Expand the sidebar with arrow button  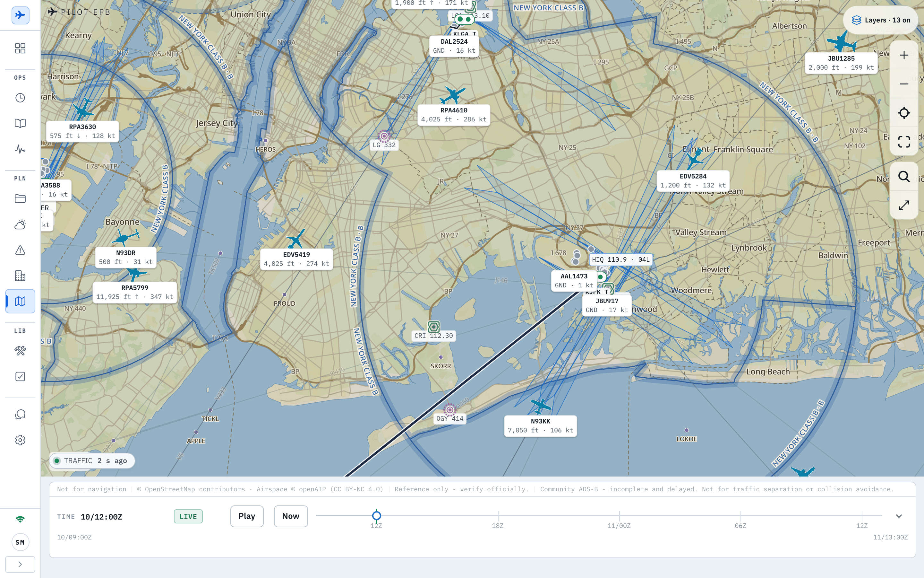coord(20,564)
